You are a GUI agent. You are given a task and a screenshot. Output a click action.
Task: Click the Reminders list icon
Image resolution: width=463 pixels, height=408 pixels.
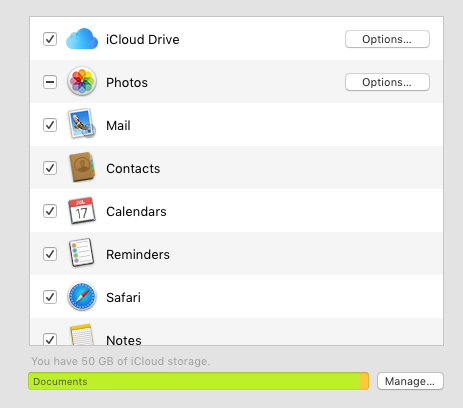(x=82, y=253)
